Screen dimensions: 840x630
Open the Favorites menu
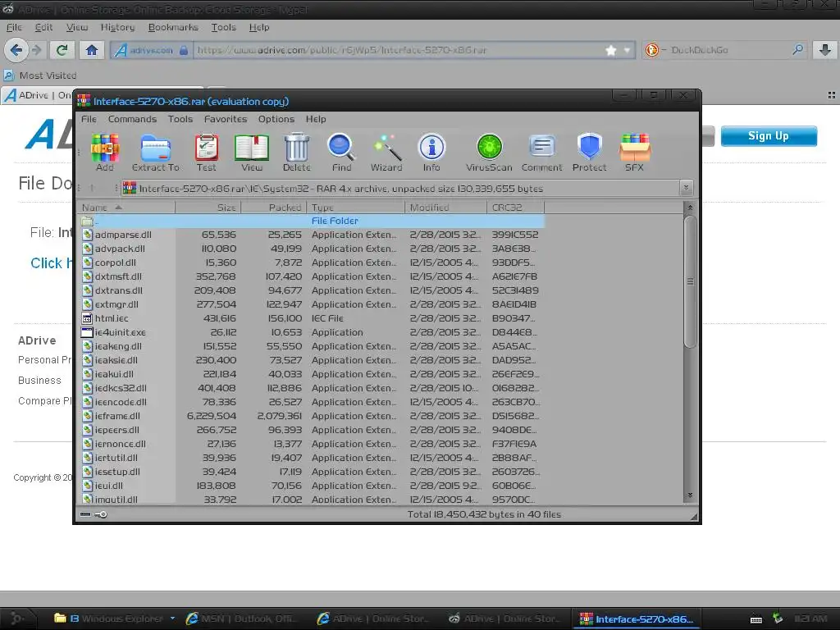coord(226,119)
